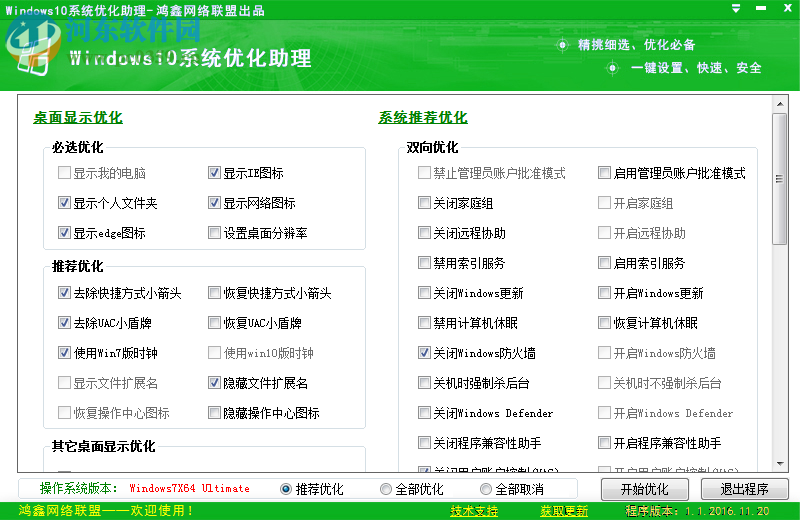Uncheck 隐藏文件扩展名
The image size is (800, 520).
click(214, 383)
